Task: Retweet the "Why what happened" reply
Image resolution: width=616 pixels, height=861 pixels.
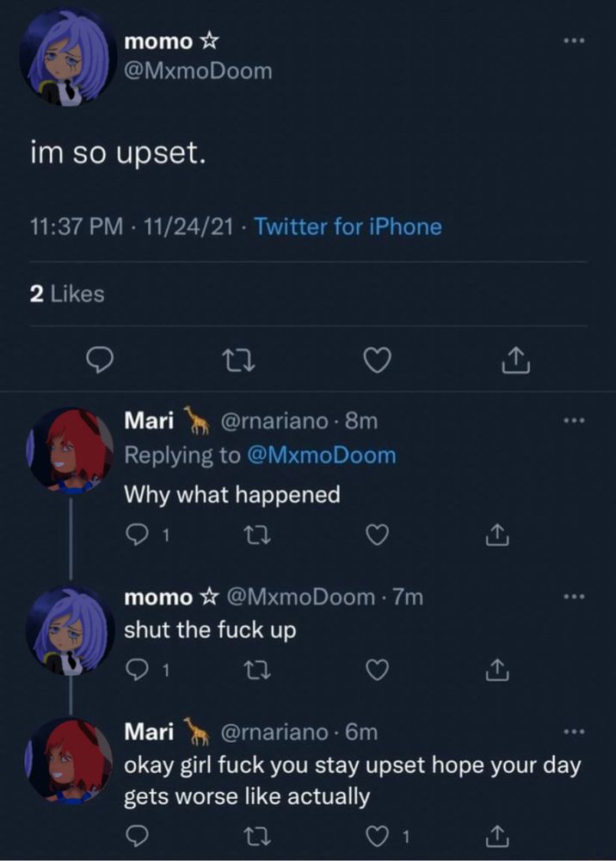Action: click(x=256, y=535)
